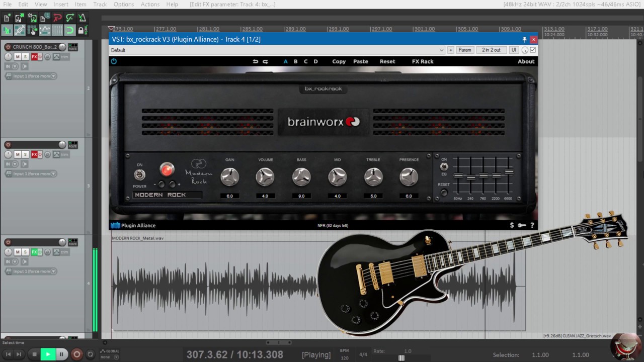This screenshot has width=644, height=362.
Task: Click the Plugin Alliance logo
Action: click(133, 226)
